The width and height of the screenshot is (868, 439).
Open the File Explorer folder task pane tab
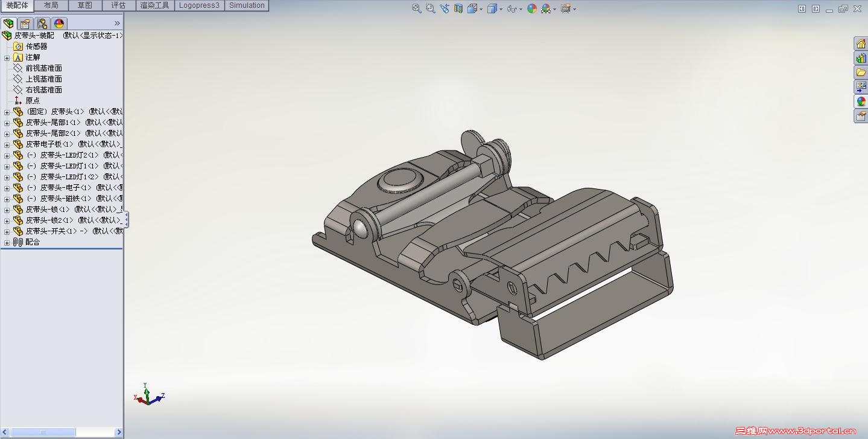(x=861, y=72)
